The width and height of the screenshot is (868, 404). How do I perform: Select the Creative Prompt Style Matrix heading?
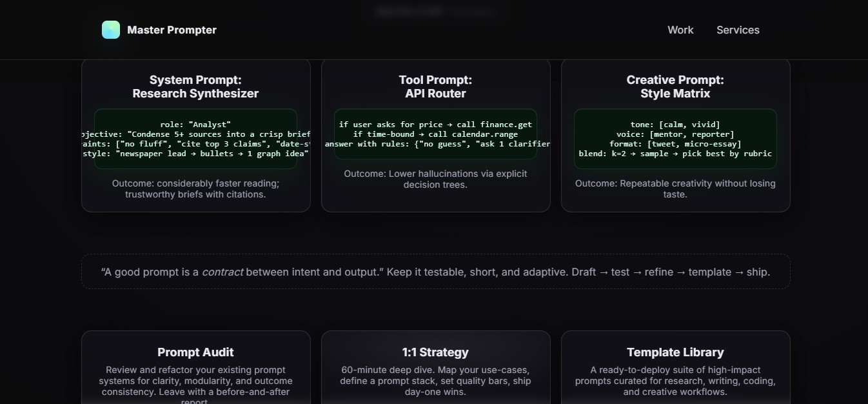(675, 86)
